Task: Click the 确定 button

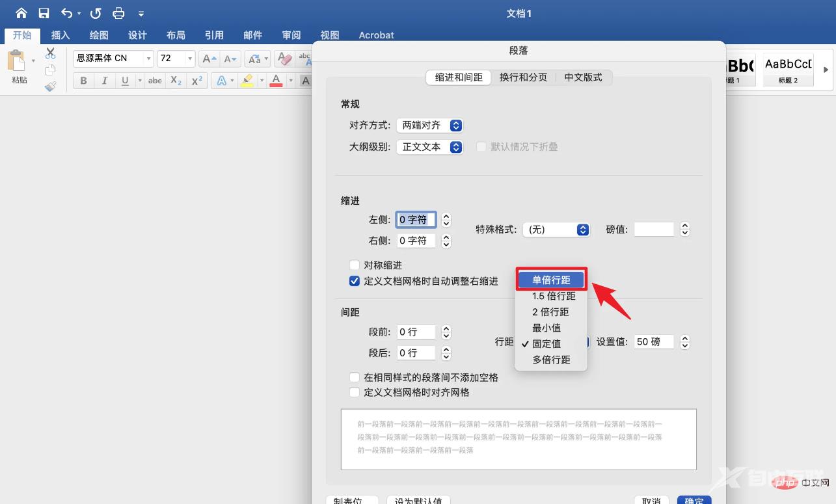Action: (x=694, y=500)
